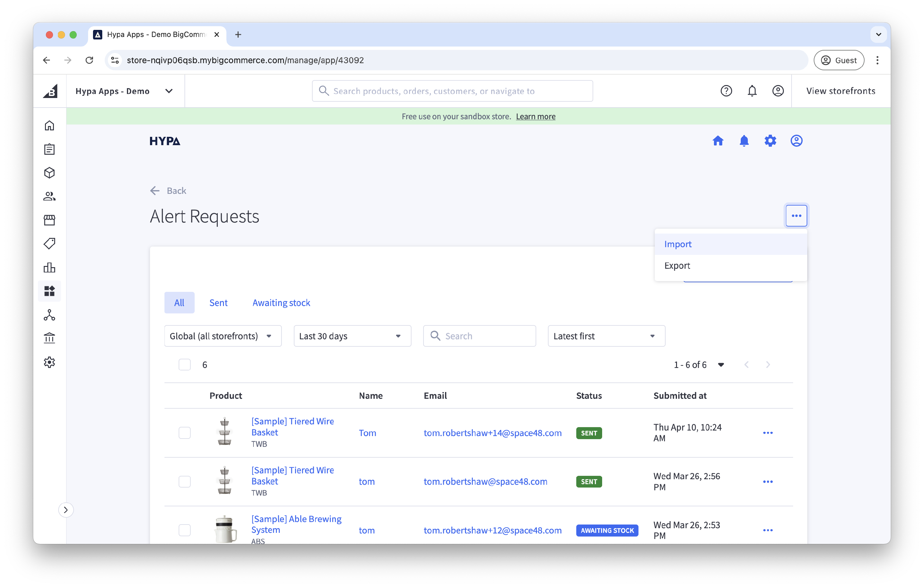Follow the Learn more link in banner
Image resolution: width=924 pixels, height=588 pixels.
point(536,116)
